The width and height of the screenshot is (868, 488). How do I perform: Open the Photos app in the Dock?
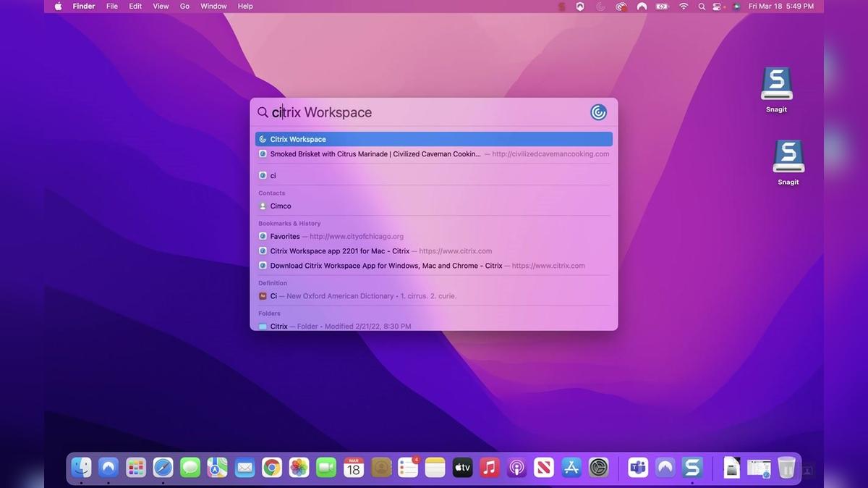click(299, 468)
